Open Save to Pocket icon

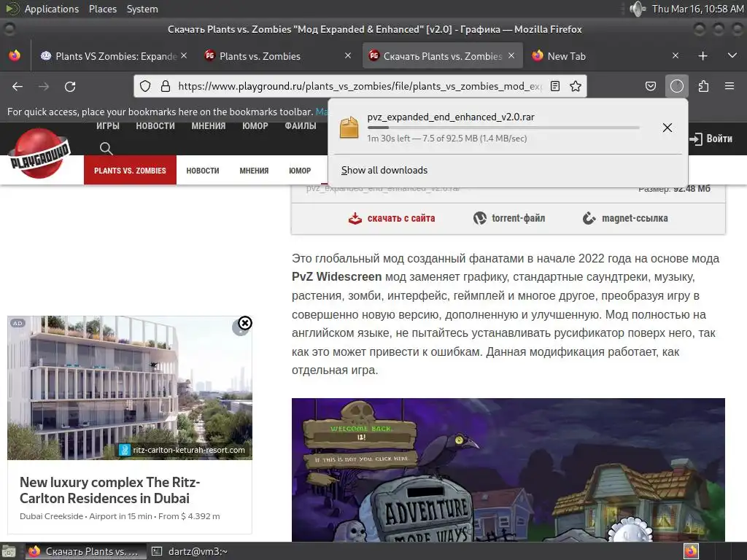[650, 86]
